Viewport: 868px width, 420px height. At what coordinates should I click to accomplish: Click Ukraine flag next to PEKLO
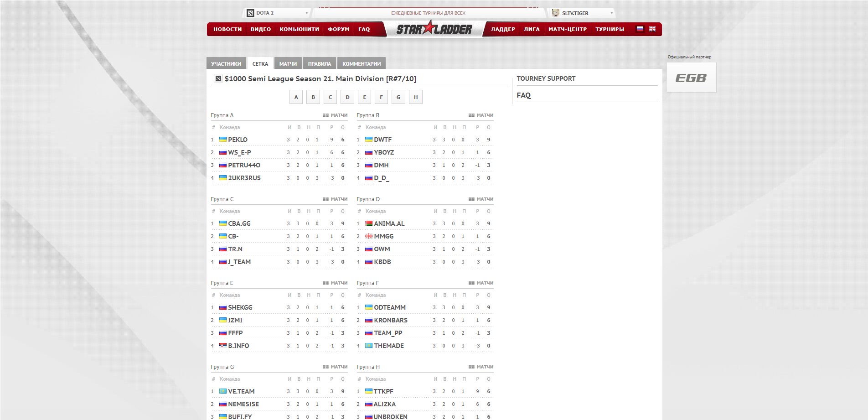tap(223, 140)
